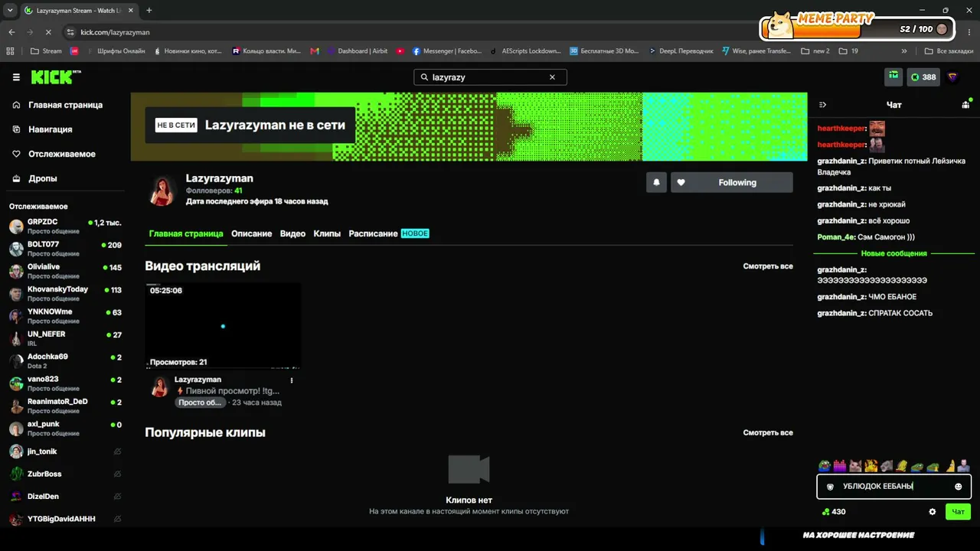The height and width of the screenshot is (551, 980).
Task: Switch to the Видео tab
Action: 292,233
